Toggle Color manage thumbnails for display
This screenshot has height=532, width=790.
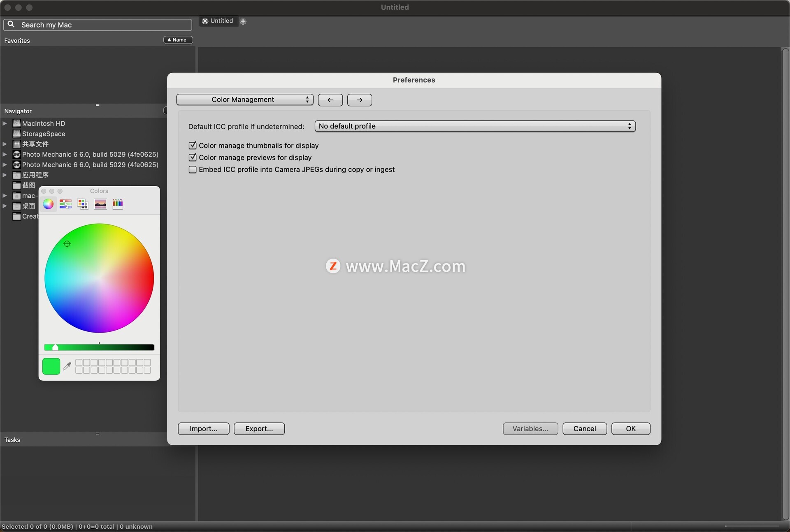pos(193,146)
